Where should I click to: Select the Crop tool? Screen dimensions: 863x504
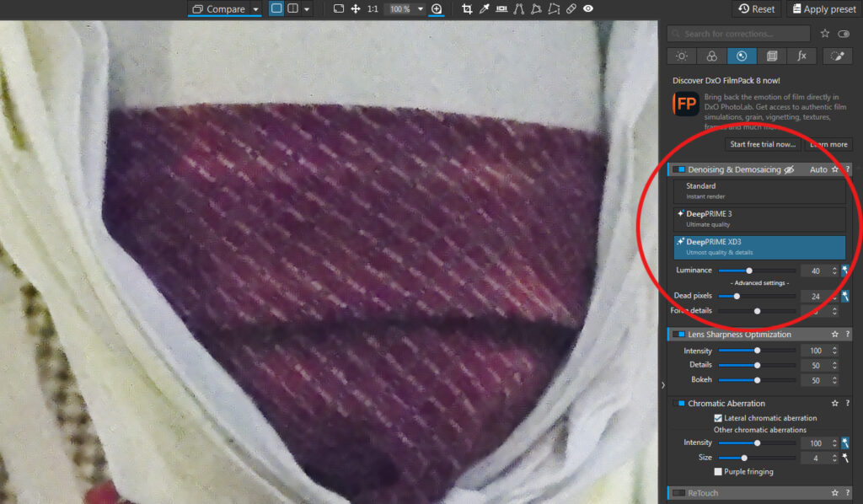tap(467, 9)
